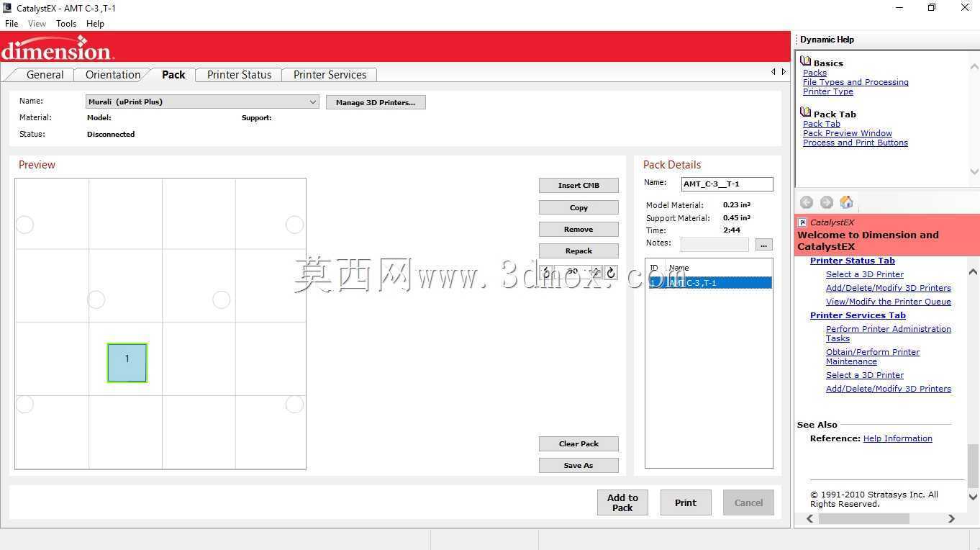Open Add/Delete/Modify 3D Printers under Printer Services Tab
Image resolution: width=980 pixels, height=550 pixels.
coord(889,389)
